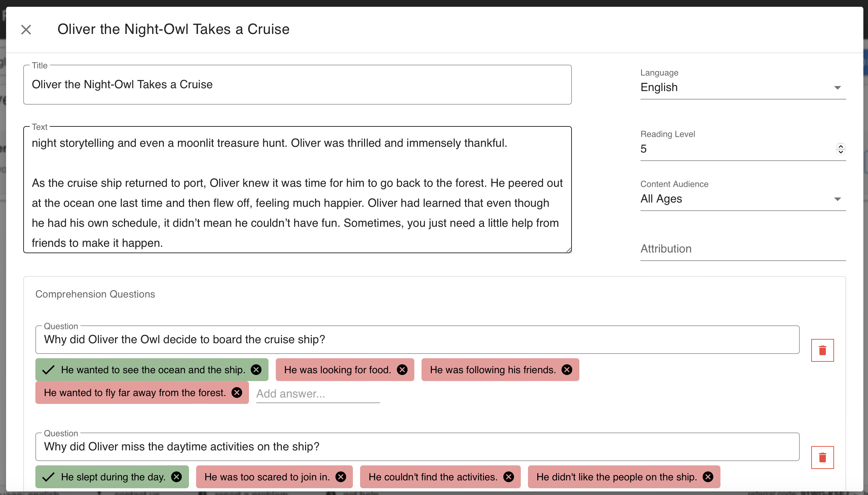868x495 pixels.
Task: Toggle correct mark on 'He slept during the day' answer
Action: point(48,477)
